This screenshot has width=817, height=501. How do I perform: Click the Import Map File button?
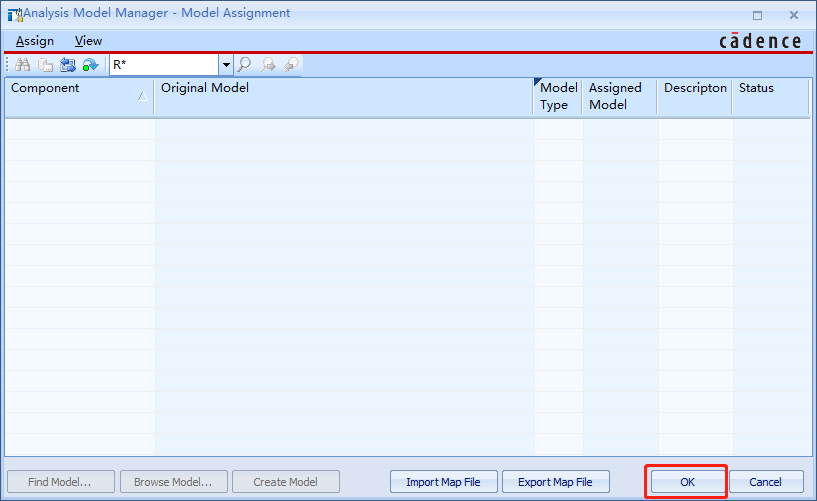point(443,482)
